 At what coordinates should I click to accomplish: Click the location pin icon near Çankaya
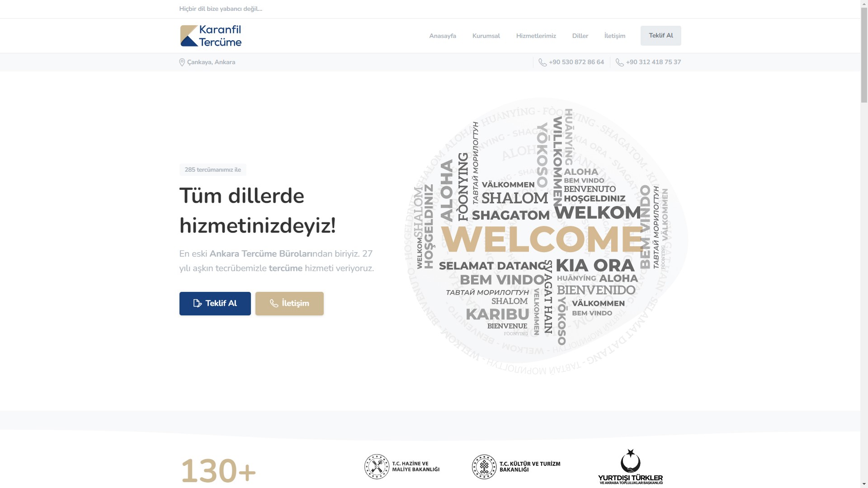point(182,62)
